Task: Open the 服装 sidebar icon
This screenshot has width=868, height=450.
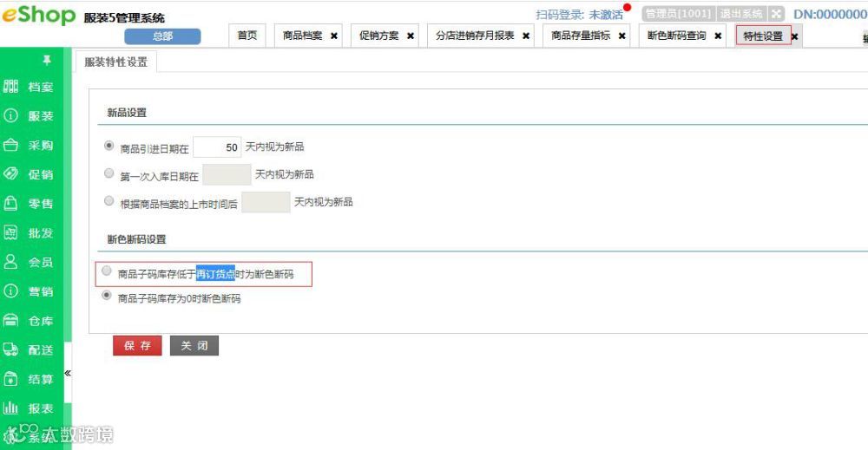Action: click(x=10, y=115)
